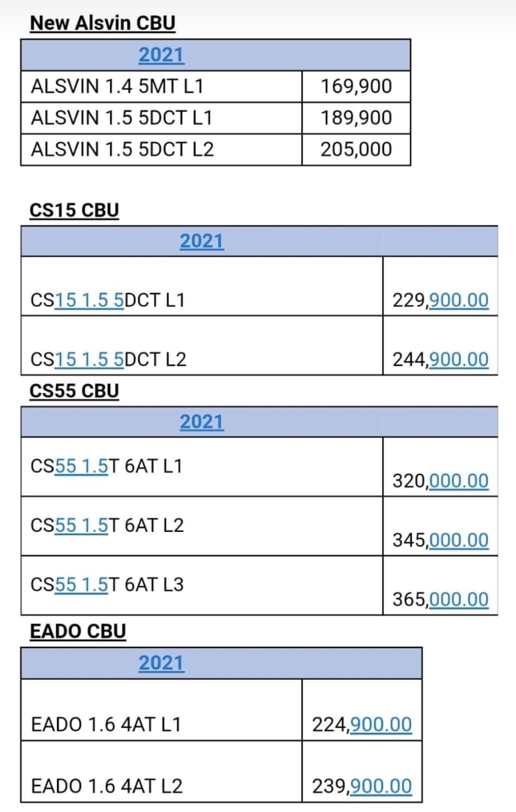Viewport: 516px width, 812px height.
Task: Click the 2021 link in Alsvin table
Action: [x=161, y=55]
